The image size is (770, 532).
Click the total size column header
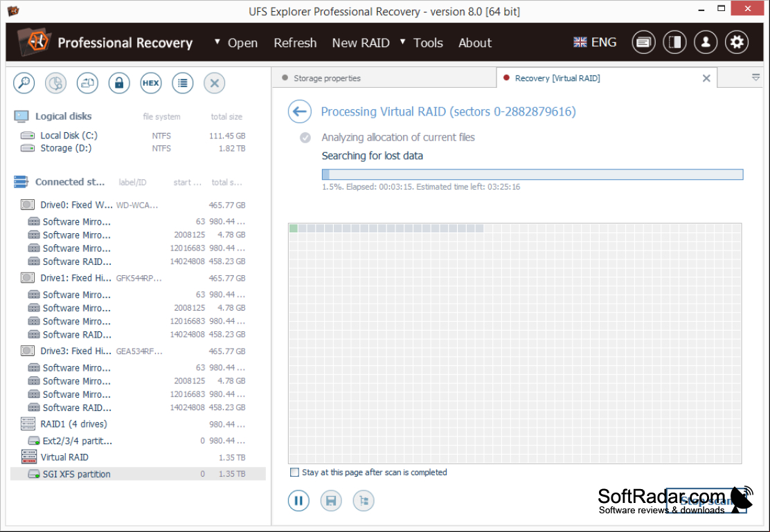click(x=226, y=117)
